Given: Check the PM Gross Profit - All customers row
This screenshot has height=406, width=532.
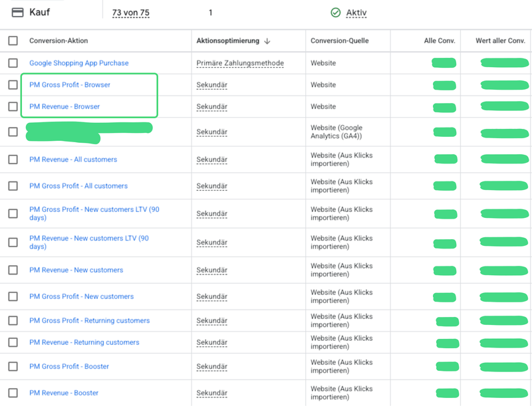Looking at the screenshot, I should (x=13, y=185).
